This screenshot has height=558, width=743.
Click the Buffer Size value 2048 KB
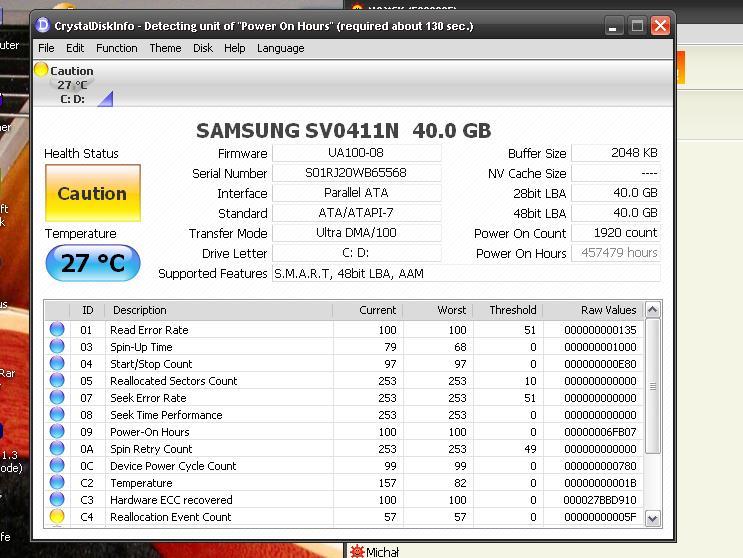coord(616,153)
